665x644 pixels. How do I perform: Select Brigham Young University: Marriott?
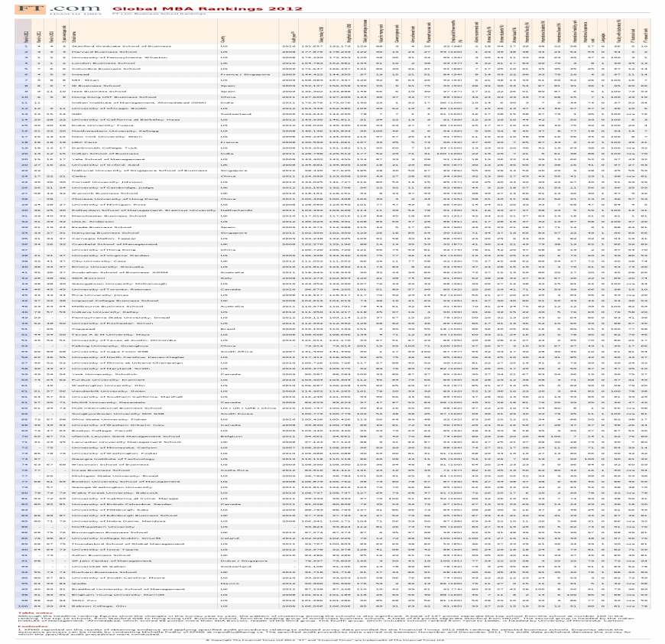[118, 595]
